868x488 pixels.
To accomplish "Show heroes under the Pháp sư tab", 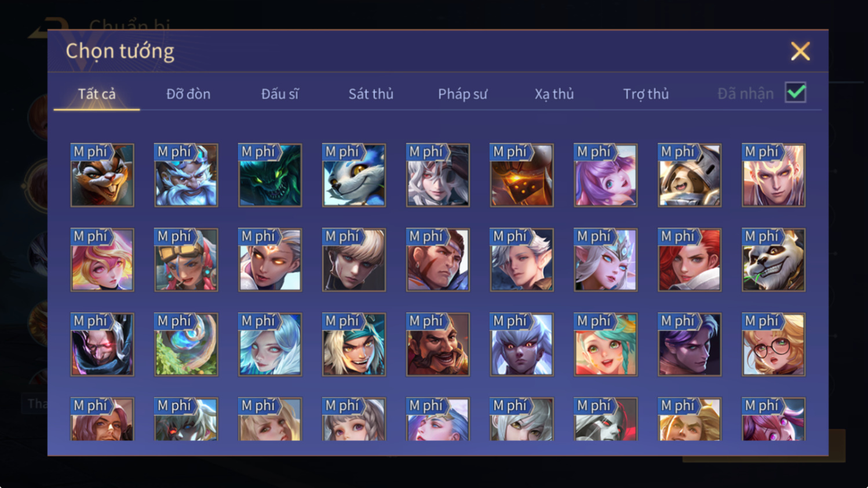I will tap(462, 94).
